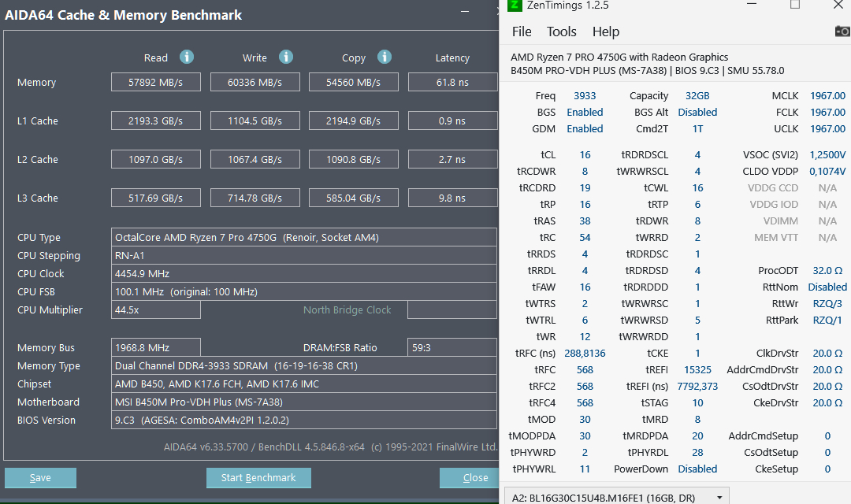
Task: Open the File menu in ZenTimings
Action: pyautogui.click(x=522, y=31)
